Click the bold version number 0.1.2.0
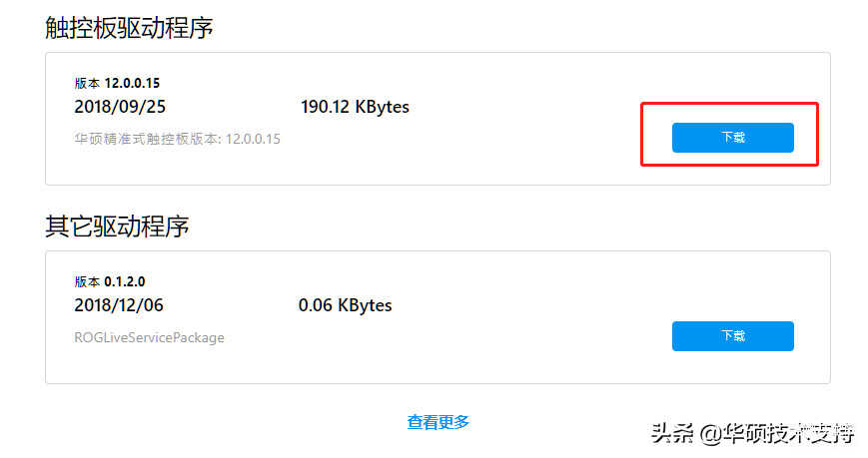The height and width of the screenshot is (458, 868). [125, 281]
